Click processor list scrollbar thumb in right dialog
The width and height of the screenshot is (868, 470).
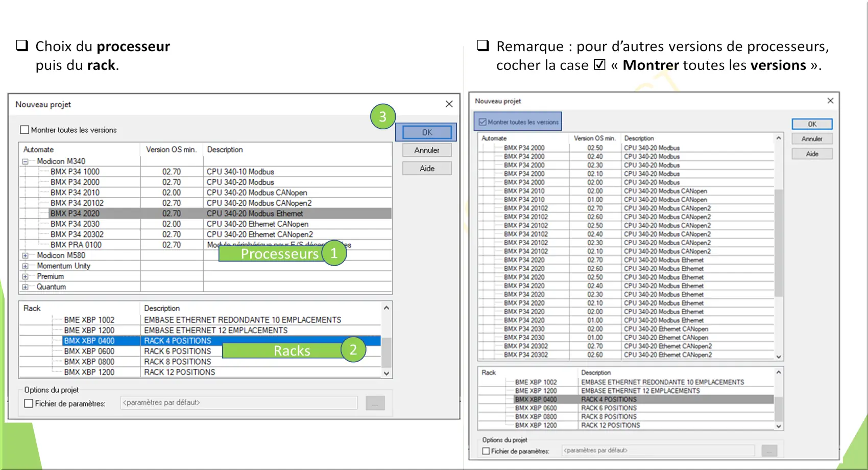[779, 243]
